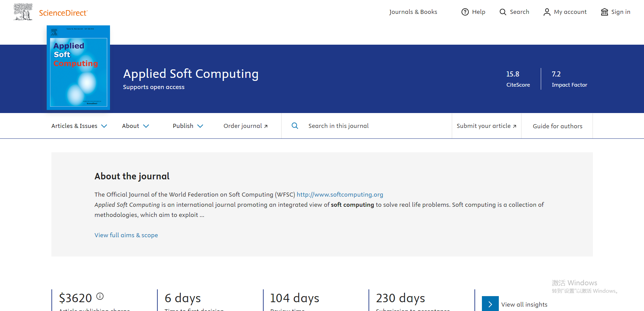The height and width of the screenshot is (311, 644).
Task: Click the journal search magnifier icon
Action: pos(295,126)
